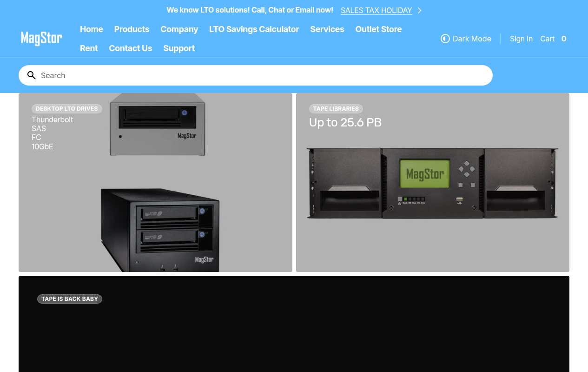
Task: Click the Dark Mode half-circle icon
Action: [x=445, y=39]
